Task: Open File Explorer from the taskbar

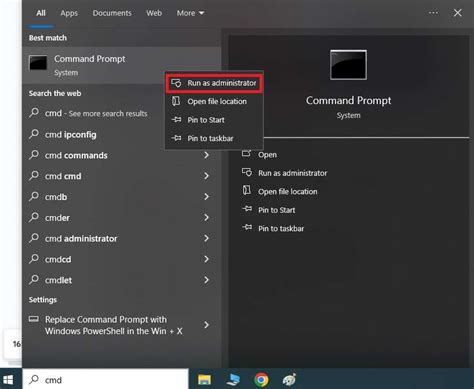Action: (x=204, y=379)
